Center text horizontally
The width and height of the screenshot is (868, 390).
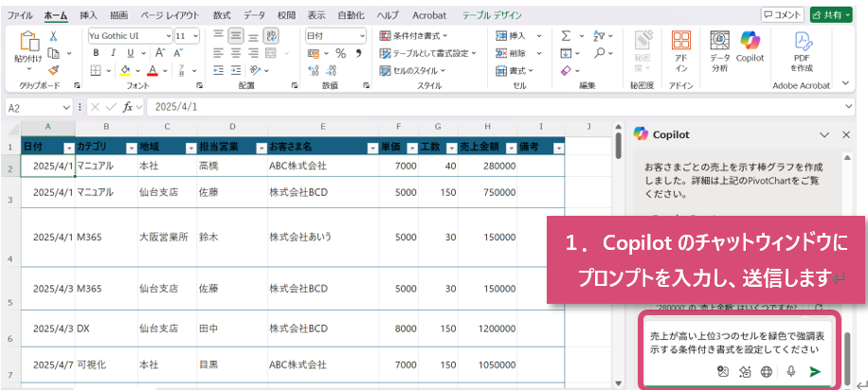236,53
